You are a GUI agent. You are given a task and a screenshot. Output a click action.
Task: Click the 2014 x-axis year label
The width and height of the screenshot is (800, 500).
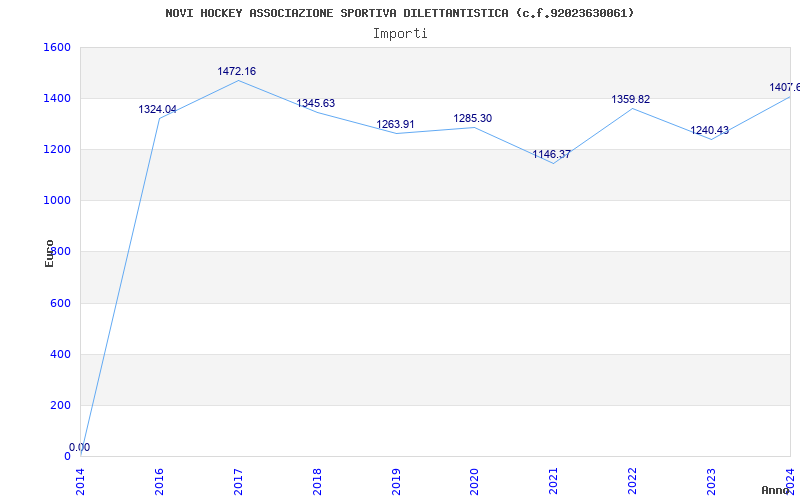pos(81,481)
